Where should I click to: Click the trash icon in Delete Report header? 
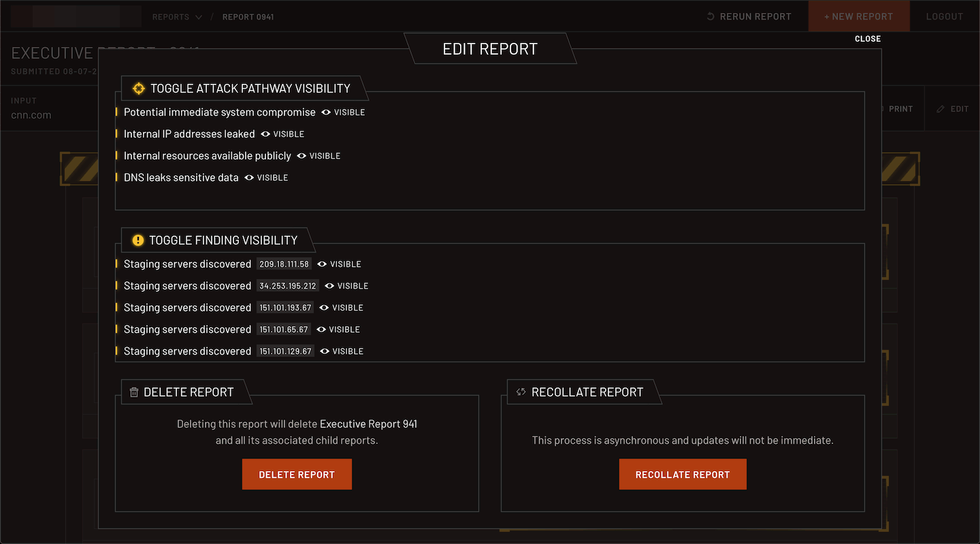click(x=134, y=392)
